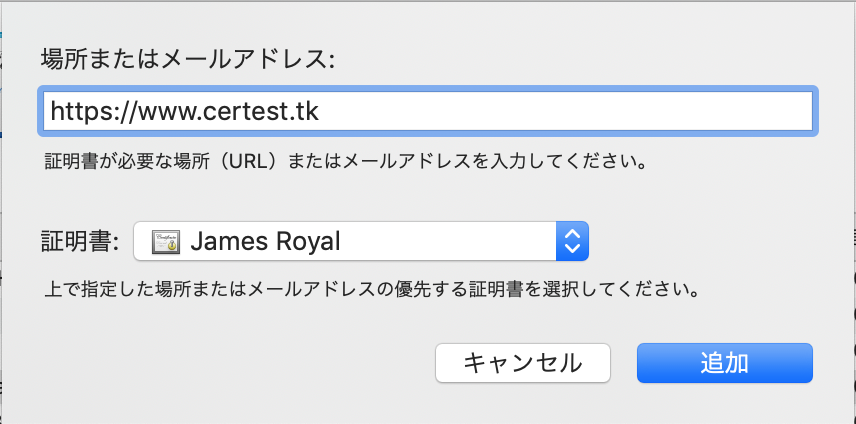Viewport: 856px width, 424px height.
Task: Click the blank area between 証明書 label and popup
Action: [127, 241]
